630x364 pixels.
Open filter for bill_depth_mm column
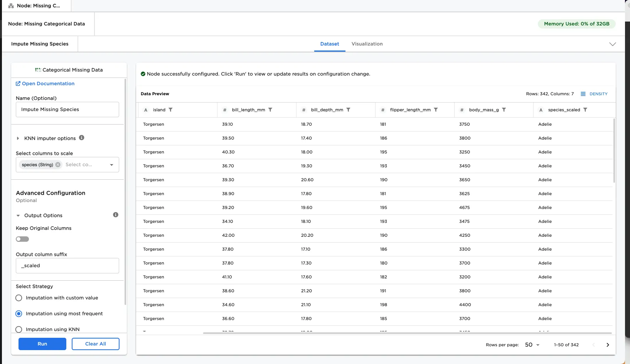tap(348, 110)
